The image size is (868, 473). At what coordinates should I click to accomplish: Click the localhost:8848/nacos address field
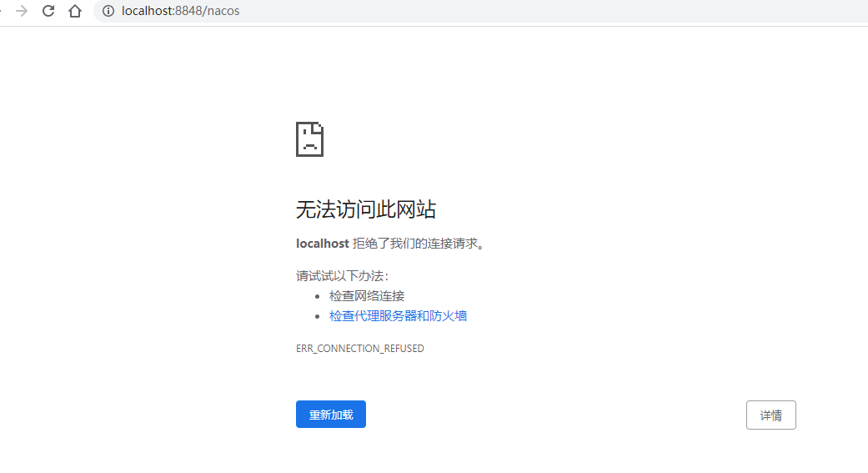click(x=480, y=11)
